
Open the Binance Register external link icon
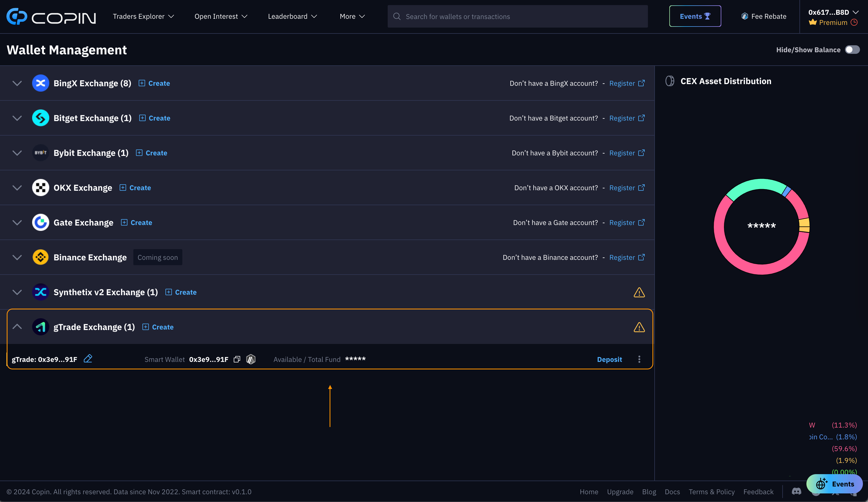tap(641, 257)
